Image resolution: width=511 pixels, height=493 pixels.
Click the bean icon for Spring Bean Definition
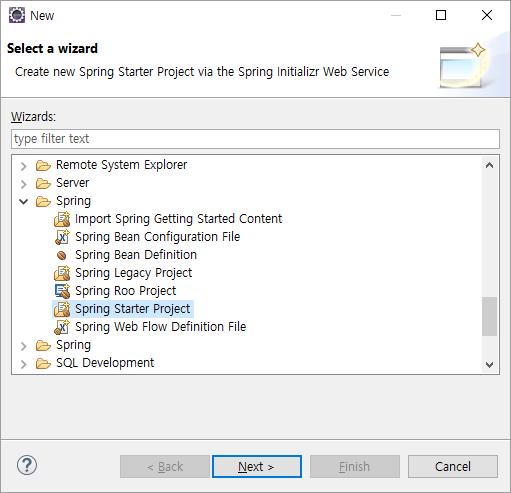[62, 255]
